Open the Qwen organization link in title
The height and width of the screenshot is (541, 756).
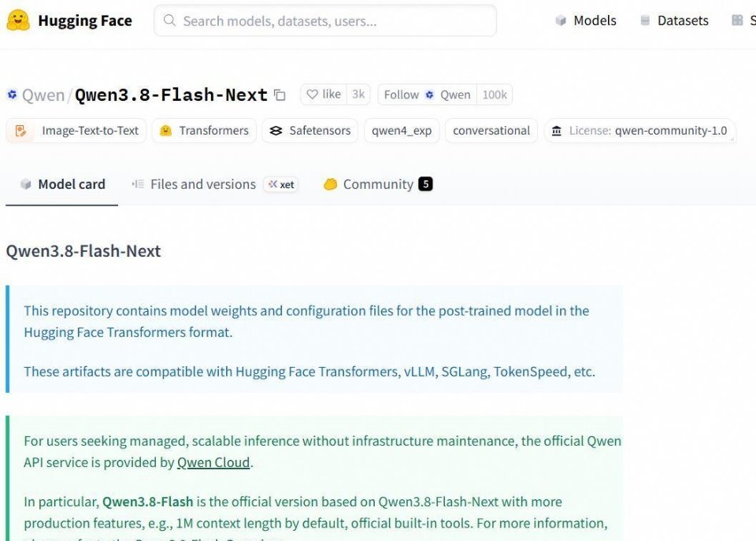click(x=43, y=95)
